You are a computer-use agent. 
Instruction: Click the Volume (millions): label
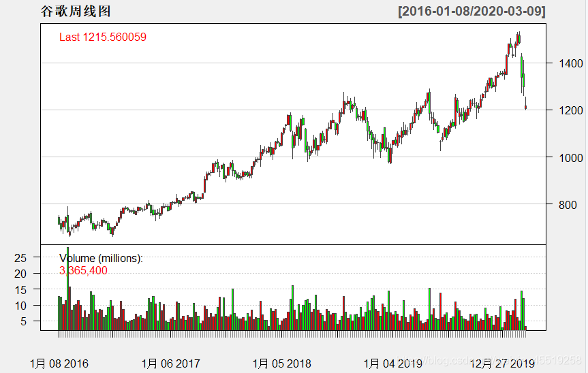coord(101,258)
